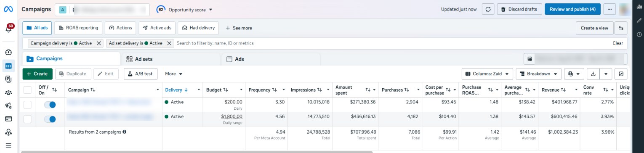644x153 pixels.
Task: Open the More dropdown menu
Action: pos(173,74)
